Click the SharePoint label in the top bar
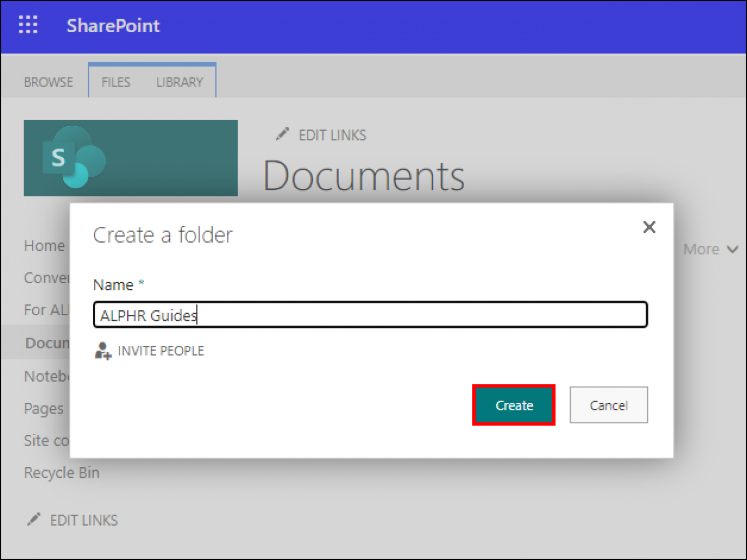Screen dimensions: 747x560 click(x=113, y=25)
